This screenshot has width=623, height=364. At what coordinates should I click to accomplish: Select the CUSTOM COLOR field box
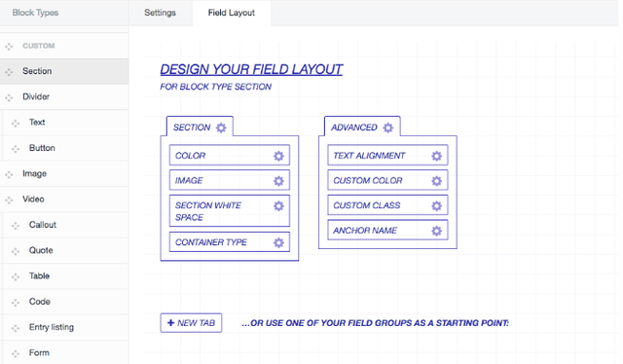click(x=387, y=180)
